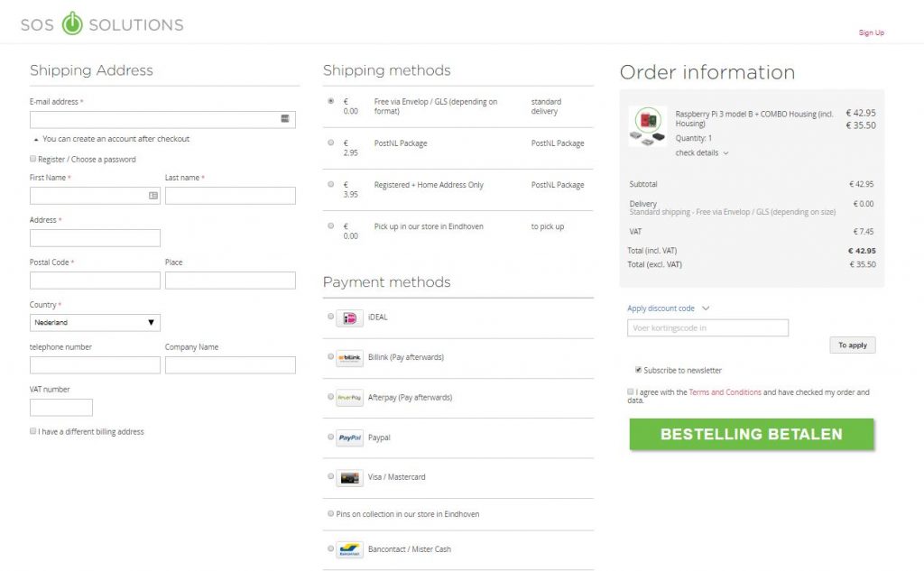This screenshot has width=924, height=571.
Task: Focus the telephone number field
Action: (x=95, y=365)
